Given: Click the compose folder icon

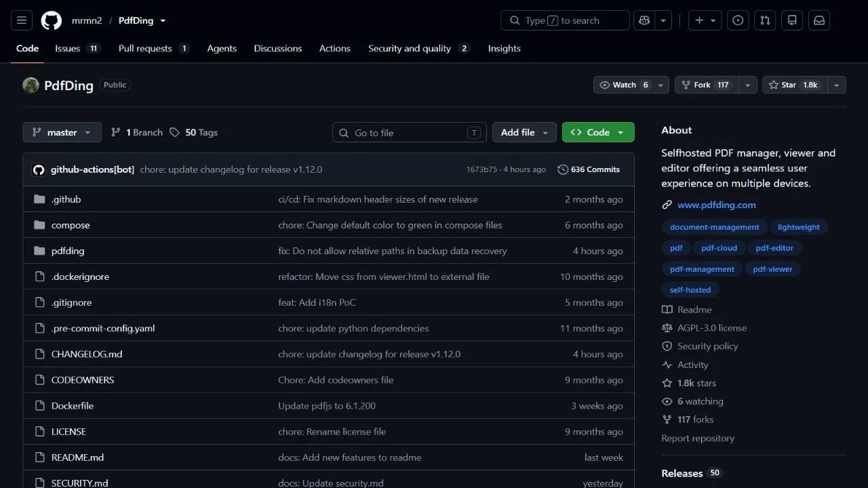Looking at the screenshot, I should 39,225.
